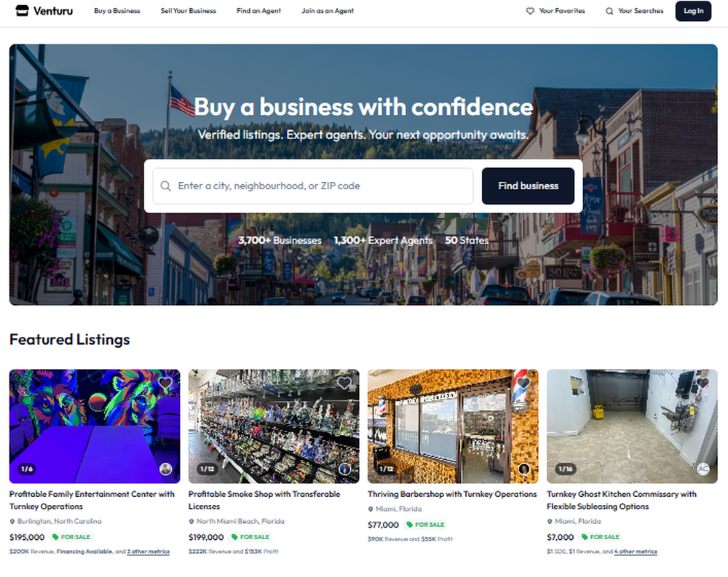Open the Buy a Business menu

(x=117, y=11)
